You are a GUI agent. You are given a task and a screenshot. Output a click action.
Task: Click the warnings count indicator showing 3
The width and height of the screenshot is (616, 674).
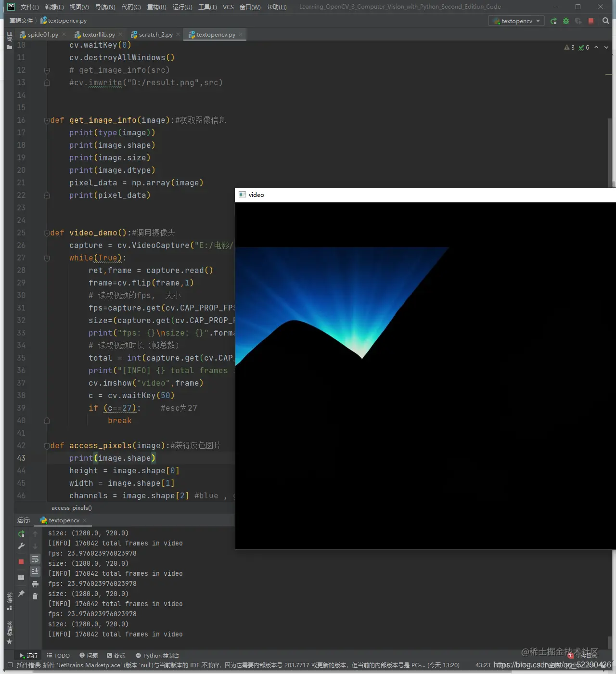[x=569, y=47]
